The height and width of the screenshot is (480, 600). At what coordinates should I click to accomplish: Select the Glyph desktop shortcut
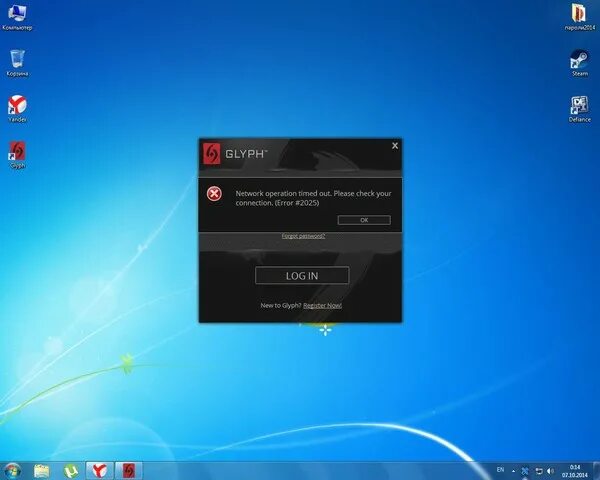pyautogui.click(x=17, y=155)
